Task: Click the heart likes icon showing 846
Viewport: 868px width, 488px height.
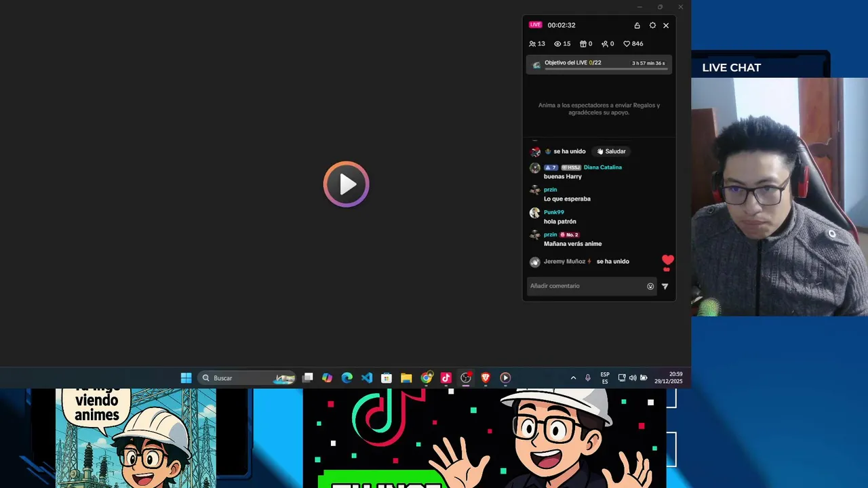Action: [x=627, y=43]
